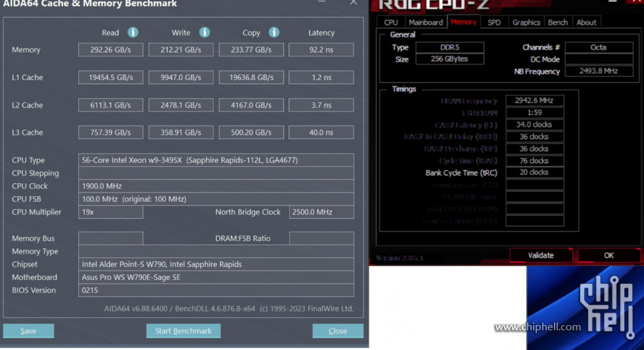Viewport: 644px width, 350px height.
Task: Click Validate in CPU-Z
Action: [x=541, y=255]
